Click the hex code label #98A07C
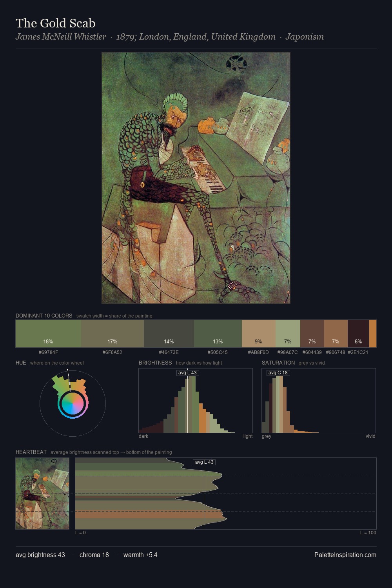392x588 pixels. tap(288, 352)
